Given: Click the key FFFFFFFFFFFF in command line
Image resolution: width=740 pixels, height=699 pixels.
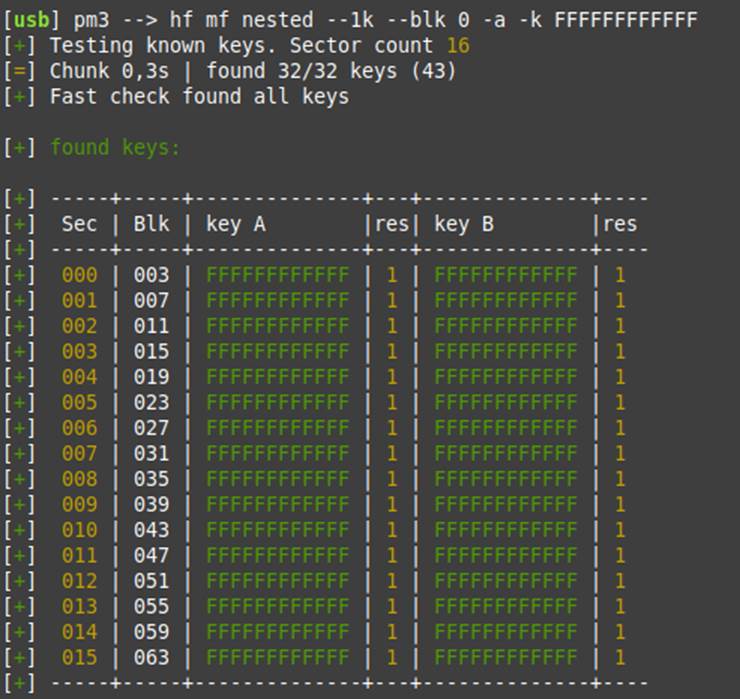Looking at the screenshot, I should 625,20.
